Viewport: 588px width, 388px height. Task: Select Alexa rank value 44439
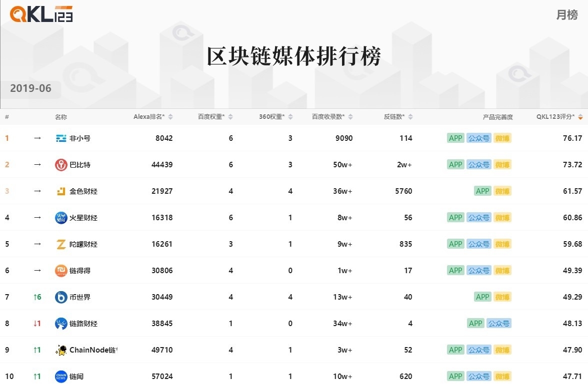[x=162, y=165]
